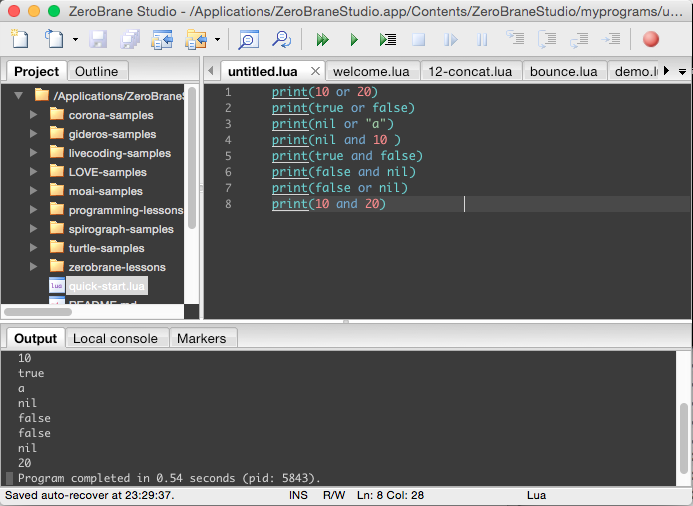Toggle breakpoint with red circle icon
The image size is (693, 506).
pos(651,39)
